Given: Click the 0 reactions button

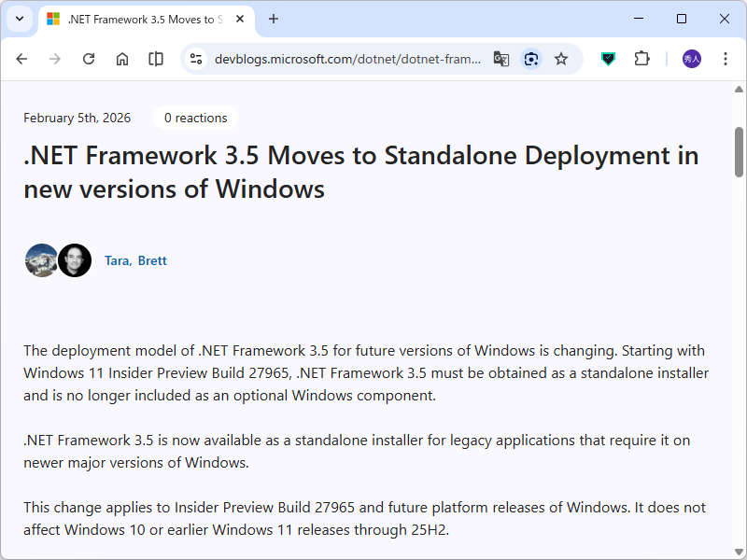Looking at the screenshot, I should pyautogui.click(x=195, y=118).
